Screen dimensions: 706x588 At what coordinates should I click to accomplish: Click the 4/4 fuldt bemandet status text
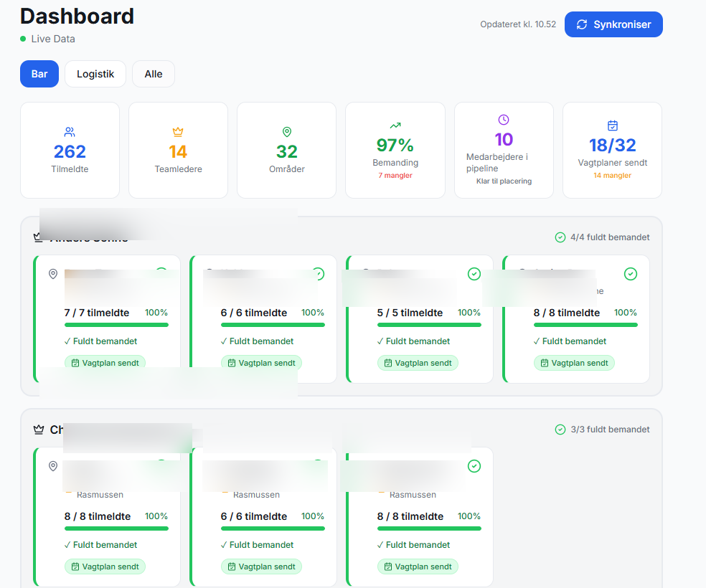pyautogui.click(x=610, y=237)
